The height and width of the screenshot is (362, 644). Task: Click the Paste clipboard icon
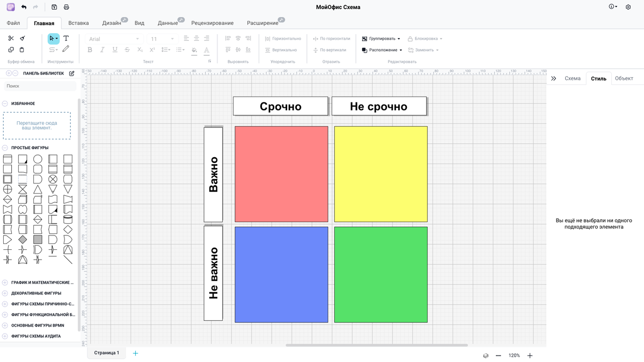pyautogui.click(x=22, y=50)
